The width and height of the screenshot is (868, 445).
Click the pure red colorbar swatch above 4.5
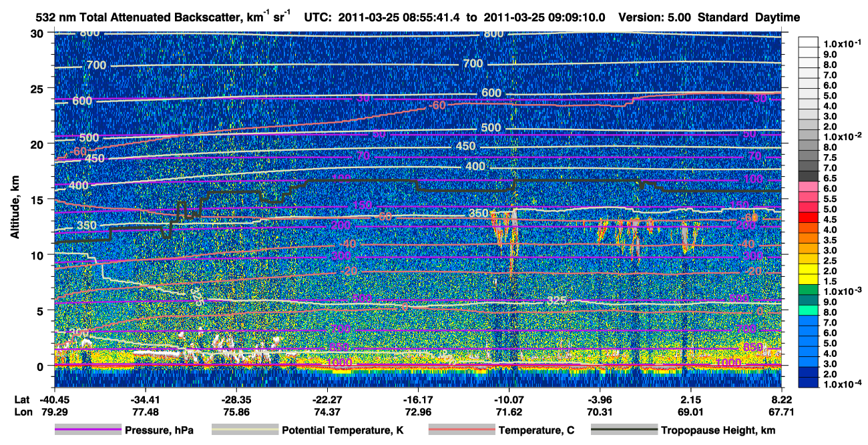[809, 217]
